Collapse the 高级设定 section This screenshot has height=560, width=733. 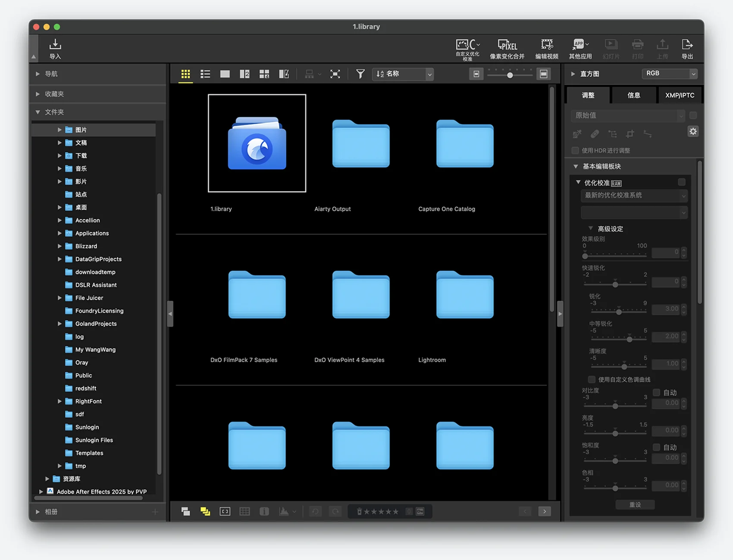[x=591, y=228]
